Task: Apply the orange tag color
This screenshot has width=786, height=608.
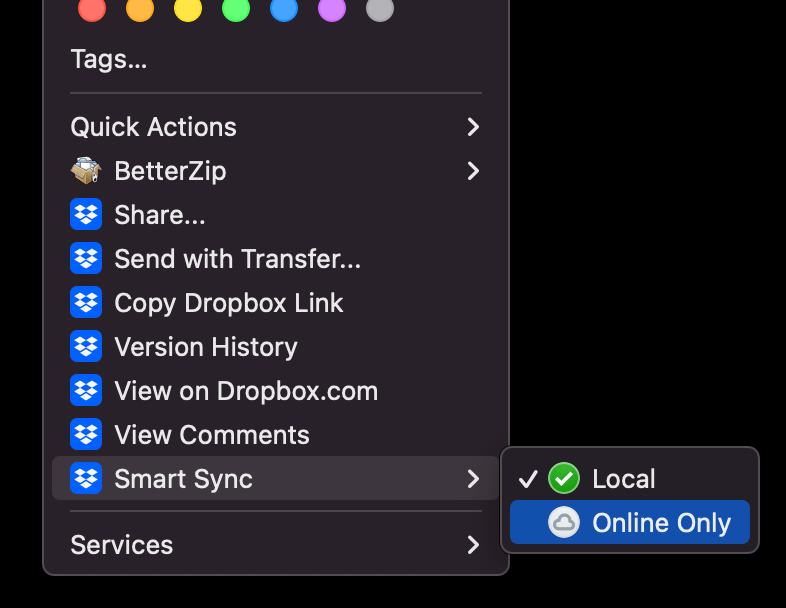Action: pos(140,8)
